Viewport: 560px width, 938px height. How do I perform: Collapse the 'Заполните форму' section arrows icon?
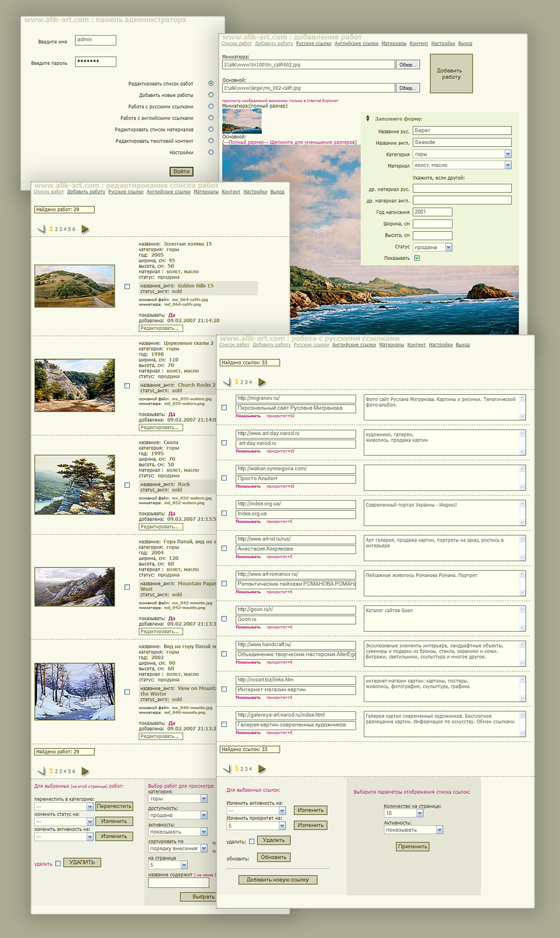pyautogui.click(x=368, y=118)
